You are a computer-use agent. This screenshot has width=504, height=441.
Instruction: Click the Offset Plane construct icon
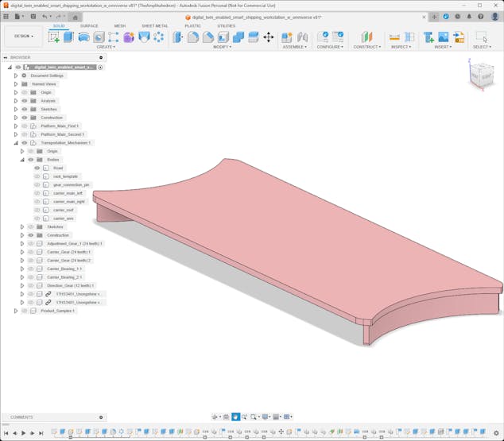366,37
